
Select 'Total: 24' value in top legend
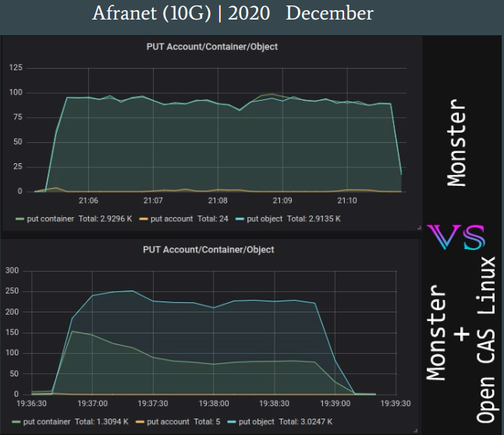point(213,219)
